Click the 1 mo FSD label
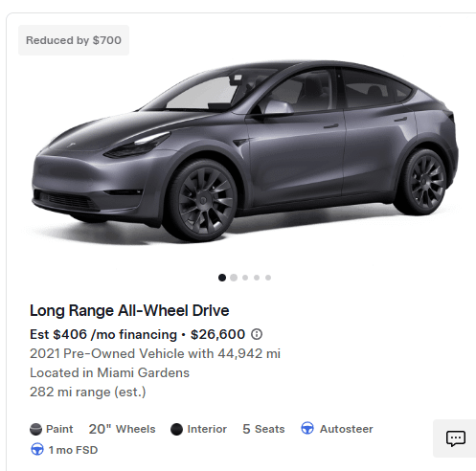 (x=73, y=450)
